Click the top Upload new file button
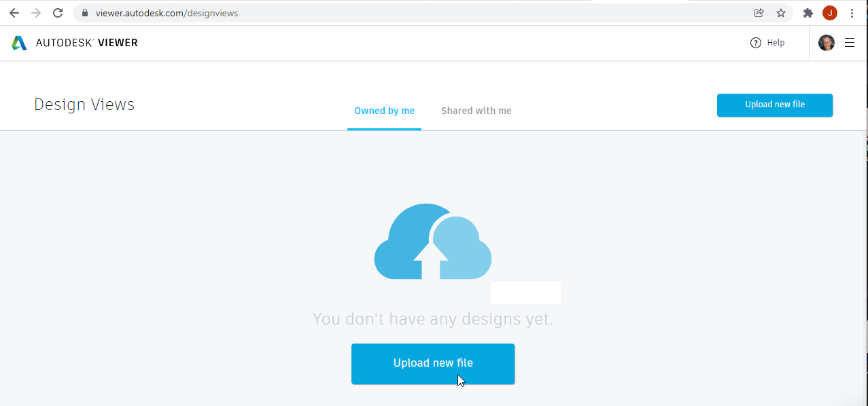 pos(774,105)
